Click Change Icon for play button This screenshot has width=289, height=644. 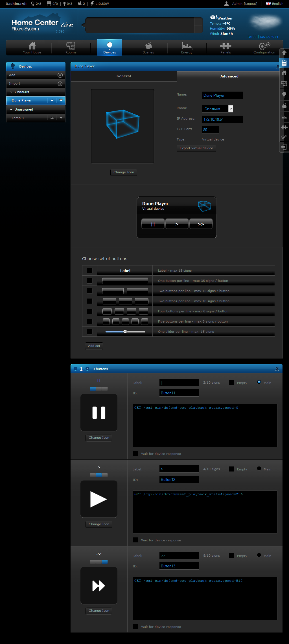pos(99,524)
